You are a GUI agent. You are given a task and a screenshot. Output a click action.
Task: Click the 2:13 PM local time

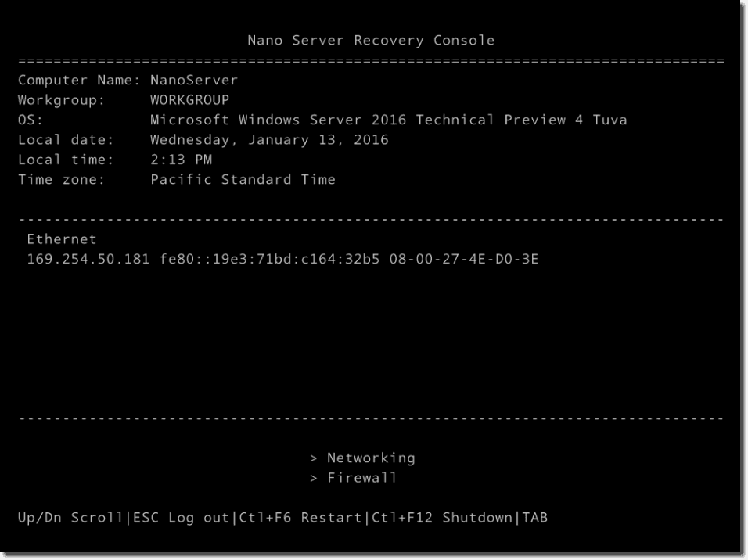(181, 160)
